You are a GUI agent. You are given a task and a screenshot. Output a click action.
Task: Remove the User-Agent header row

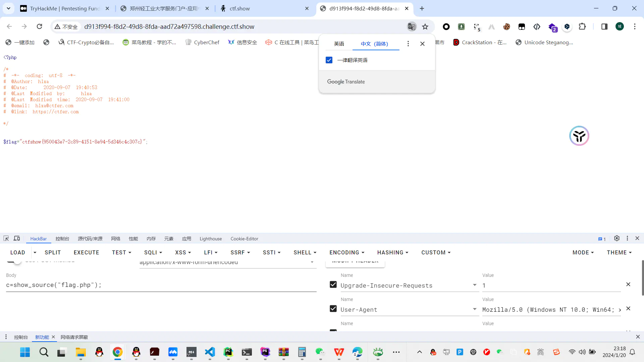coord(628,308)
